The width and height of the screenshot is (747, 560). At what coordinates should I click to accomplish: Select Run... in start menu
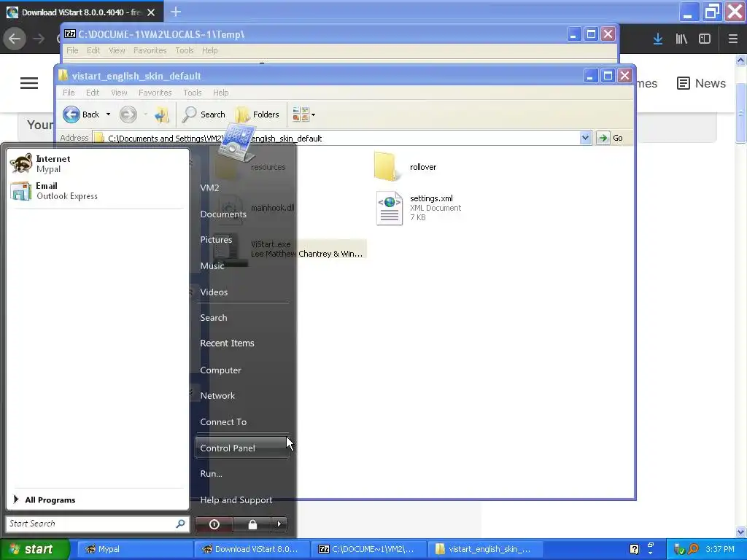[211, 474]
